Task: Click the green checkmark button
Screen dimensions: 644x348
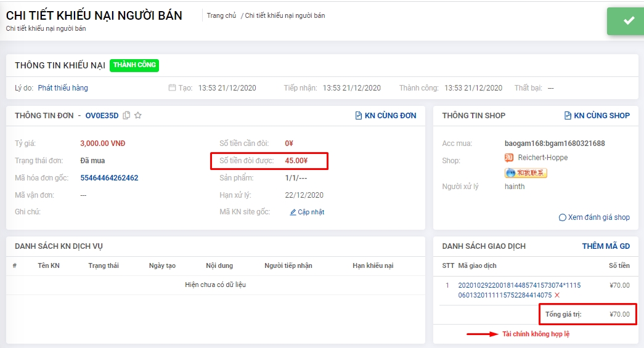Action: click(628, 21)
